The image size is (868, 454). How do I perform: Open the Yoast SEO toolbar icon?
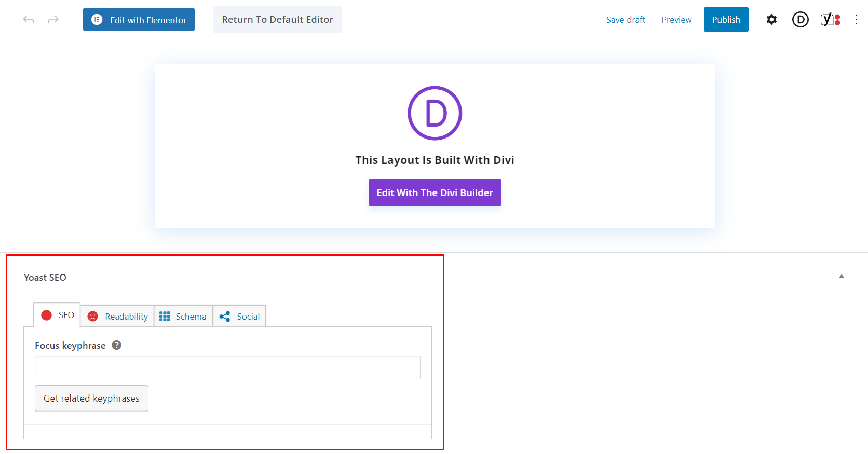click(x=830, y=20)
